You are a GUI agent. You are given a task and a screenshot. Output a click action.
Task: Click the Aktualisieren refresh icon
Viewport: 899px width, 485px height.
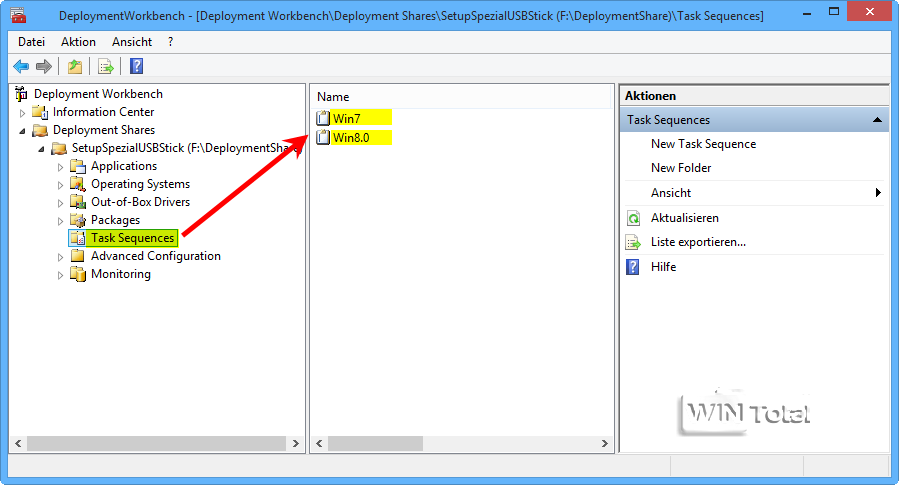click(633, 218)
